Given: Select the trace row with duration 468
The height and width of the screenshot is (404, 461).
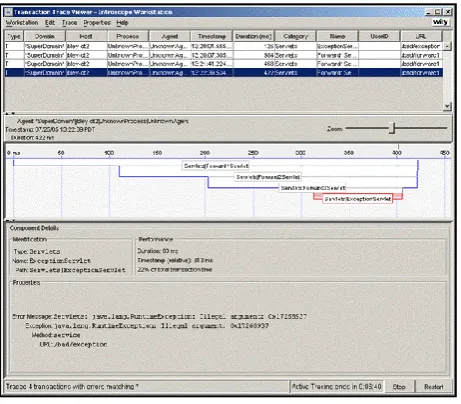Looking at the screenshot, I should click(224, 64).
